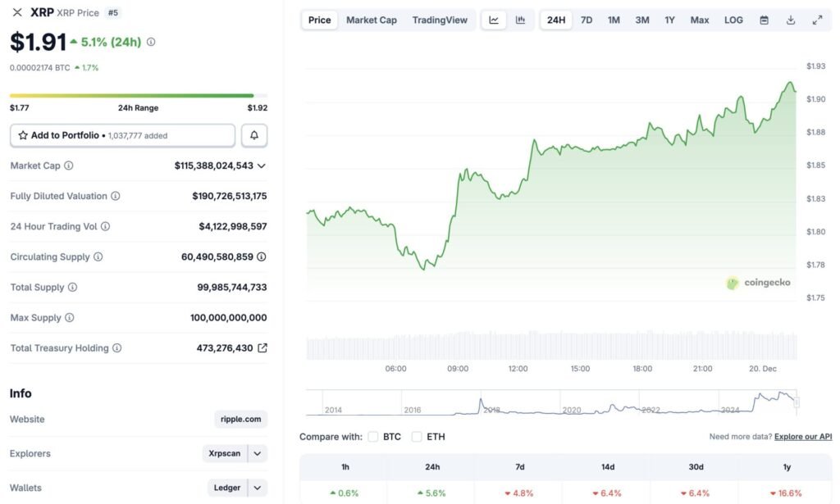Toggle LOG scale for the chart
The width and height of the screenshot is (840, 504).
tap(733, 19)
